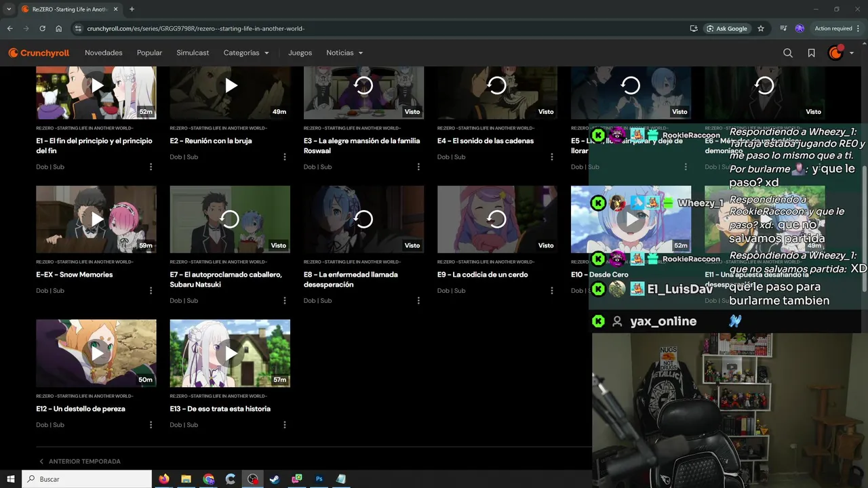Open Chrome media controls icon
The width and height of the screenshot is (868, 488).
coord(783,28)
